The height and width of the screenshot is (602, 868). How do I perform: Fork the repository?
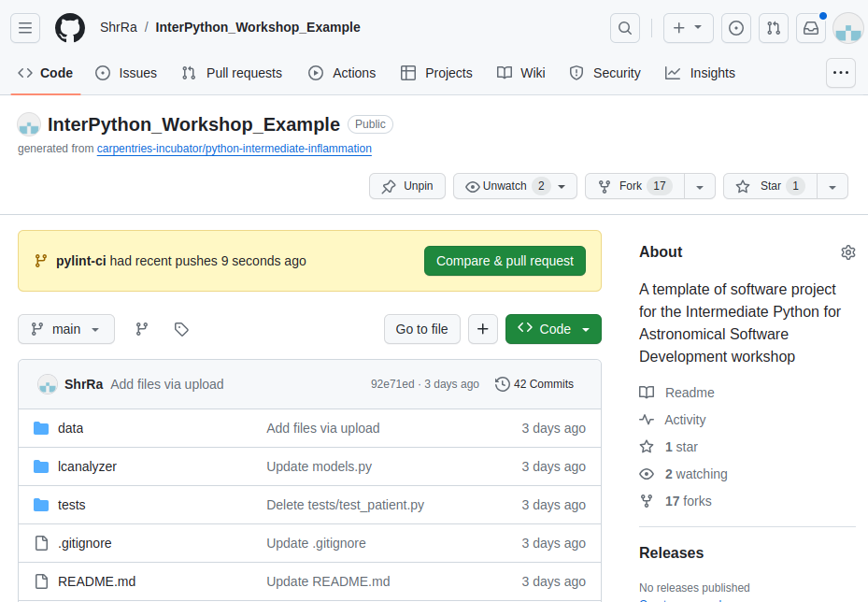pyautogui.click(x=635, y=186)
